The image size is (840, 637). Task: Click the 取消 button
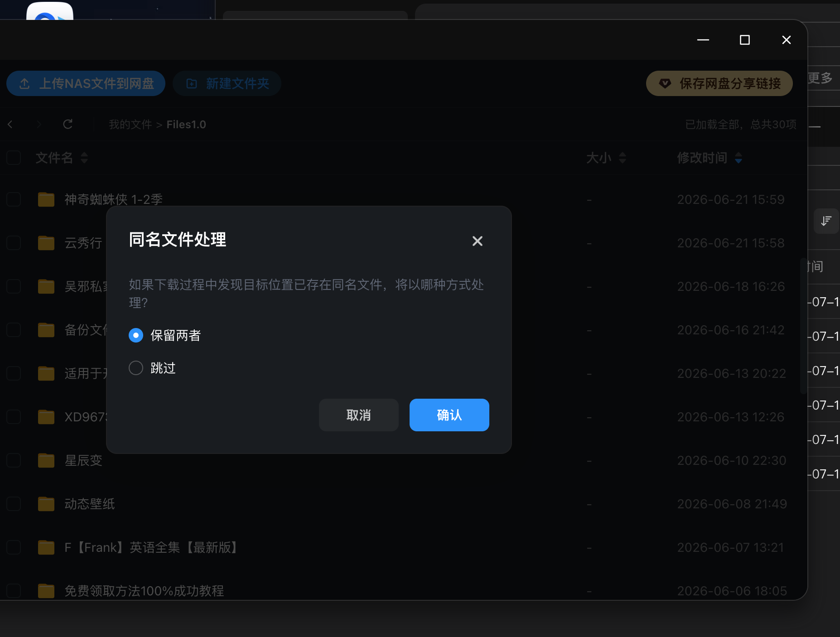[358, 415]
